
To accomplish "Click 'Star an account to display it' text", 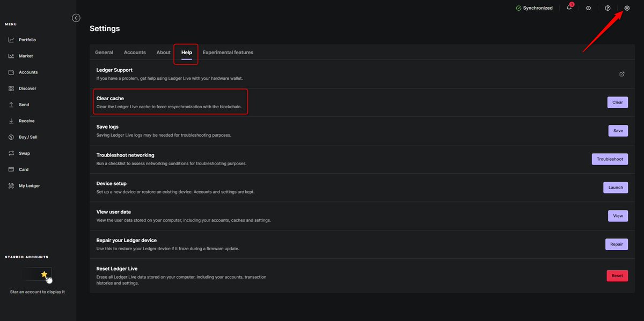I will coord(38,292).
